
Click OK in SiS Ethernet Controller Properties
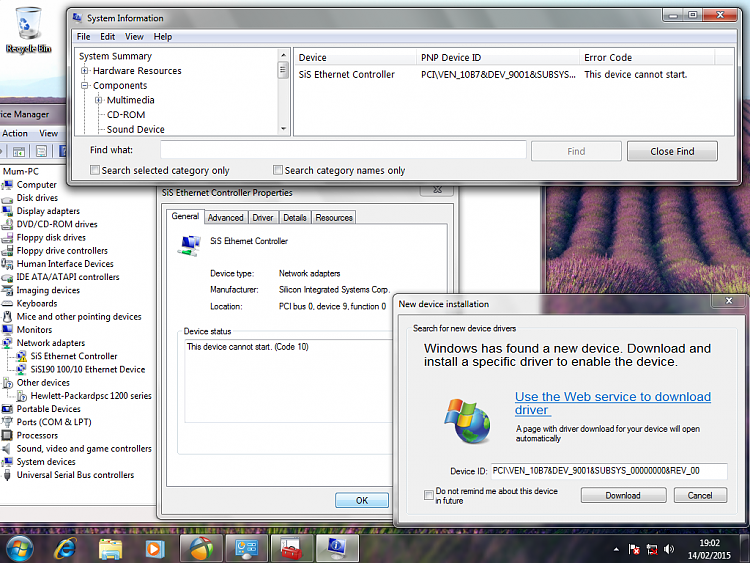[x=362, y=500]
